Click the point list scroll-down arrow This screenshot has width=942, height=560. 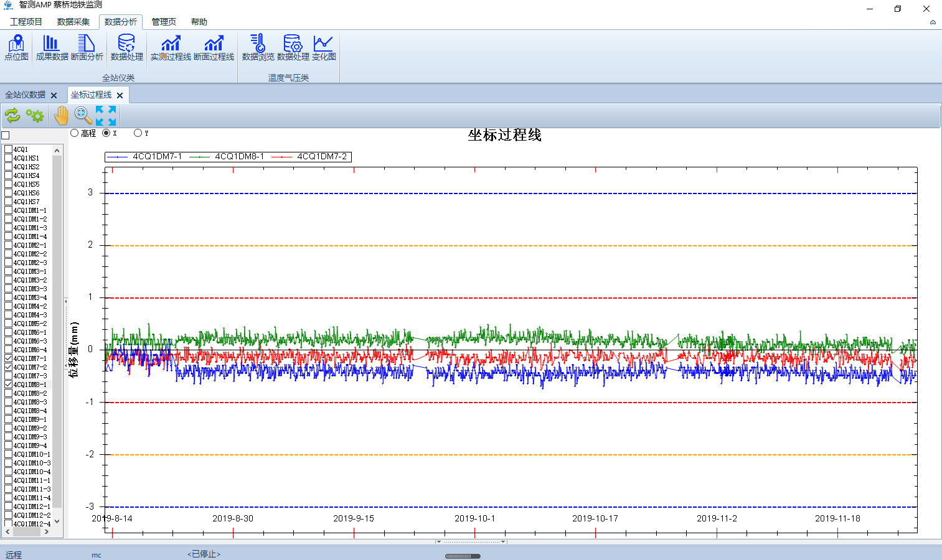click(57, 521)
